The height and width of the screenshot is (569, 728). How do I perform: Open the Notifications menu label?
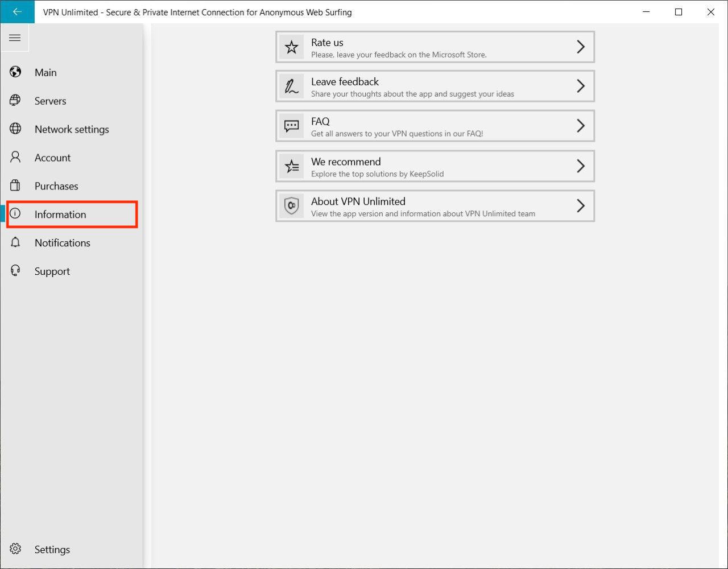tap(63, 243)
